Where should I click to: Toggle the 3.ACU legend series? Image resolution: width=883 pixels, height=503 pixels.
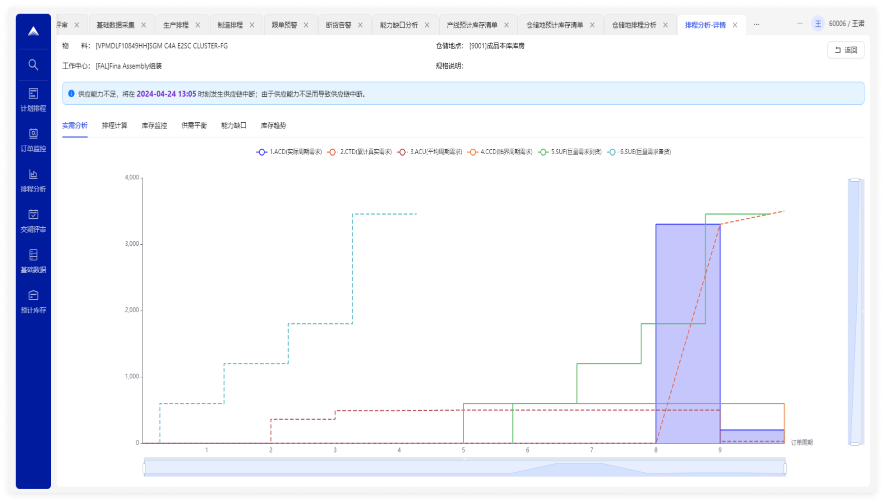430,152
